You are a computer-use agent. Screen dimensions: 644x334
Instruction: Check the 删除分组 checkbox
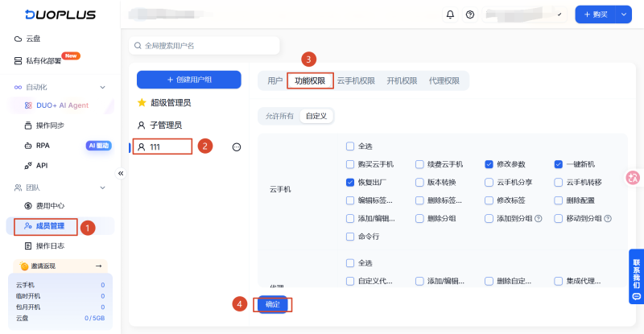tap(419, 219)
